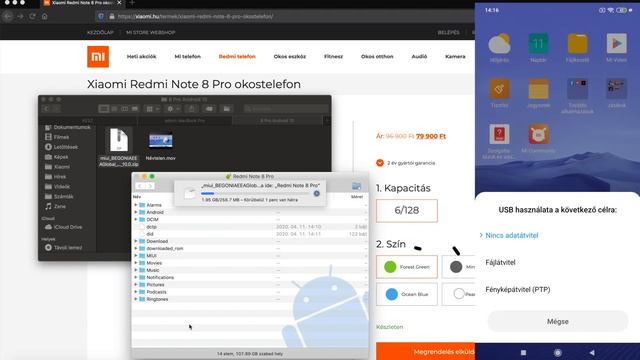The width and height of the screenshot is (640, 360).
Task: Expand the Pictures folder
Action: pos(136,284)
